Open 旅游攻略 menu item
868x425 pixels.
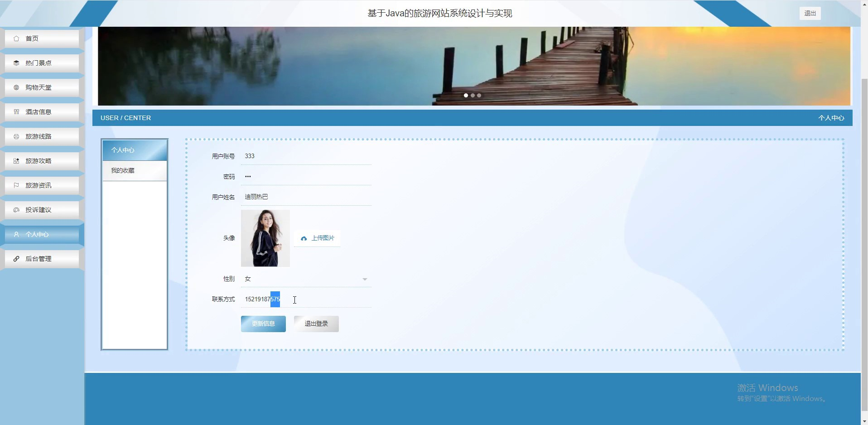point(42,161)
